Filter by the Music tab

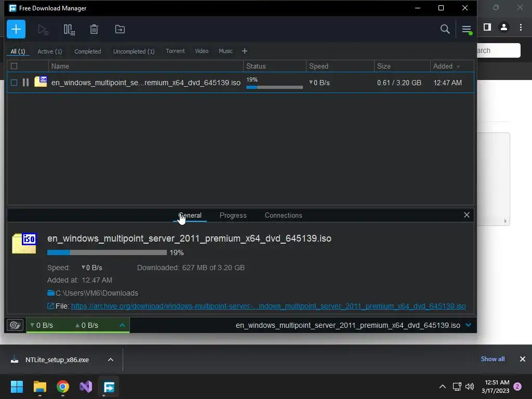[x=225, y=51]
